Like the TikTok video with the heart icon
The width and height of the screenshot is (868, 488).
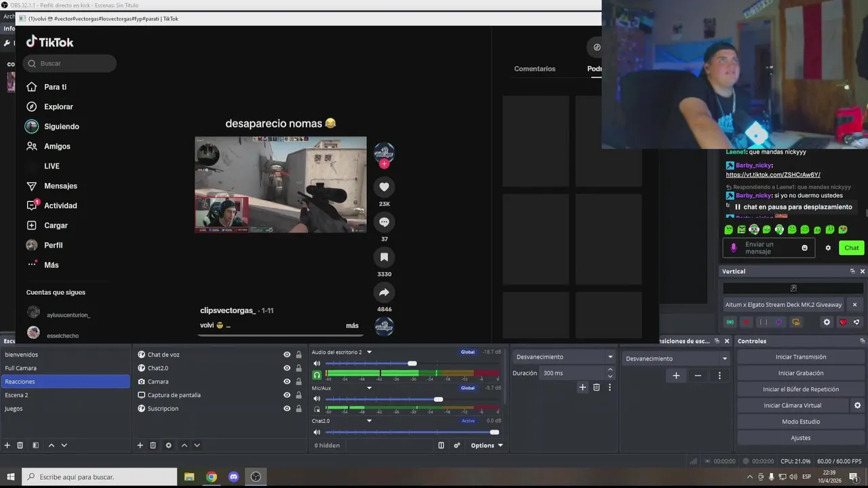384,187
